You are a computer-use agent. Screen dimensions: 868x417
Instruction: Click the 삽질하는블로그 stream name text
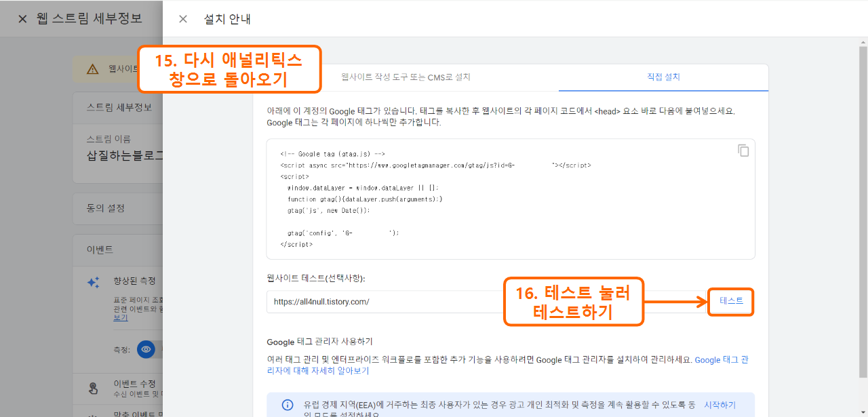coord(125,156)
